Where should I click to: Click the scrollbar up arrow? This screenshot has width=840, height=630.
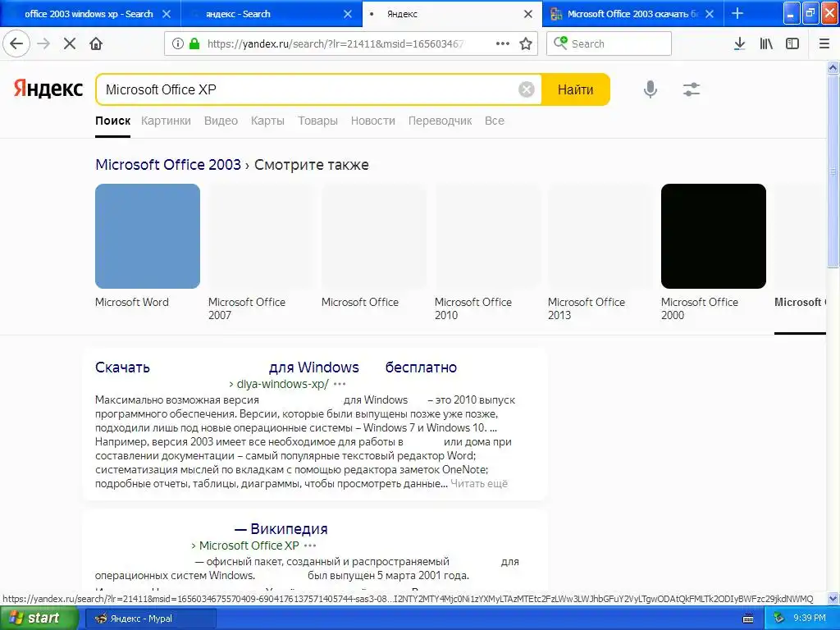point(833,67)
